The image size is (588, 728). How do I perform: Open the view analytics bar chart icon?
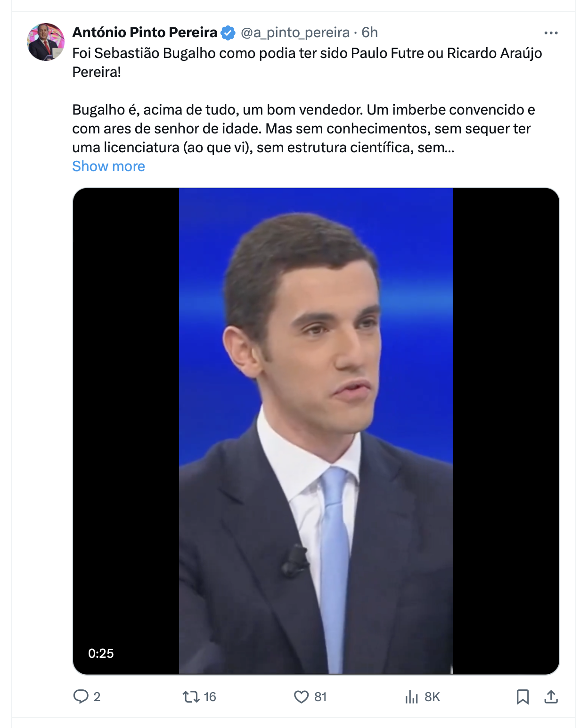click(x=411, y=696)
